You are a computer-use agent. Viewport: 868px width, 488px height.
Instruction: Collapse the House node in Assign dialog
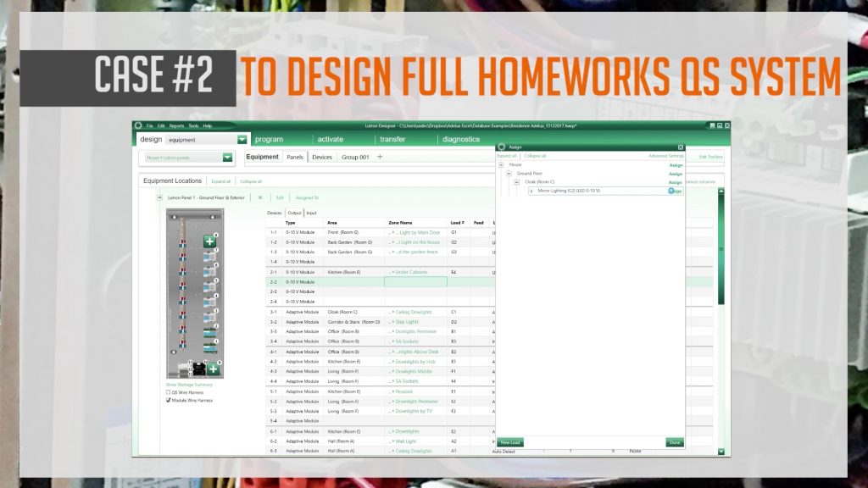coord(501,165)
